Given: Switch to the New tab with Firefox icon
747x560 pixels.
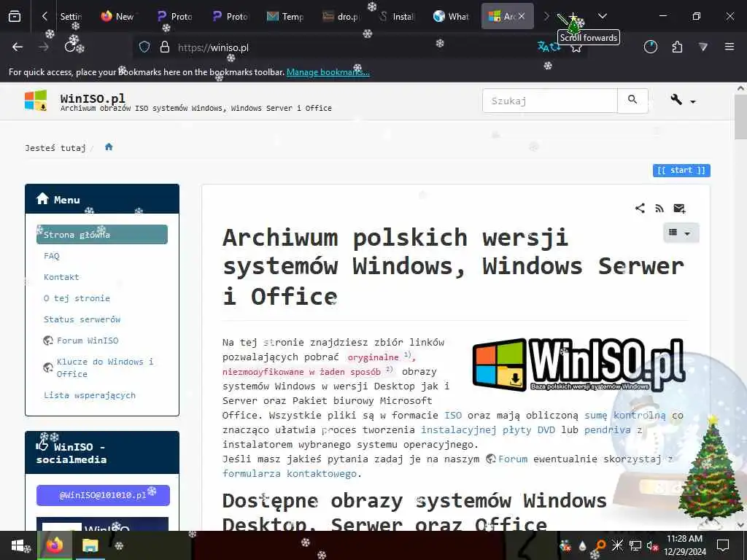Looking at the screenshot, I should click(x=117, y=17).
